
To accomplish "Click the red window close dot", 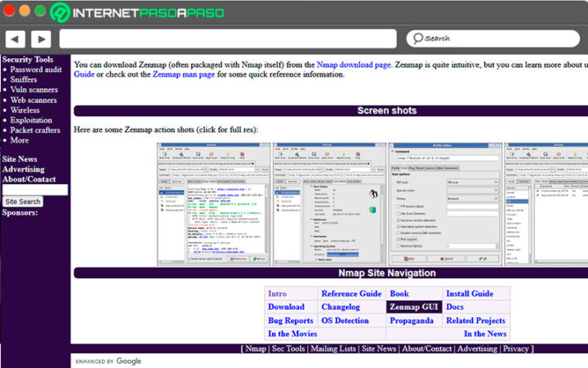I will (x=10, y=11).
